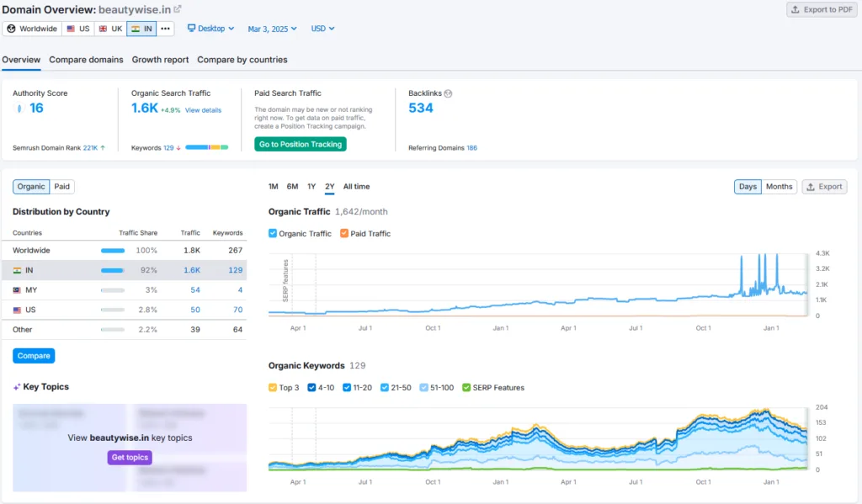Toggle the SERP Features checkbox
862x504 pixels.
[x=466, y=388]
